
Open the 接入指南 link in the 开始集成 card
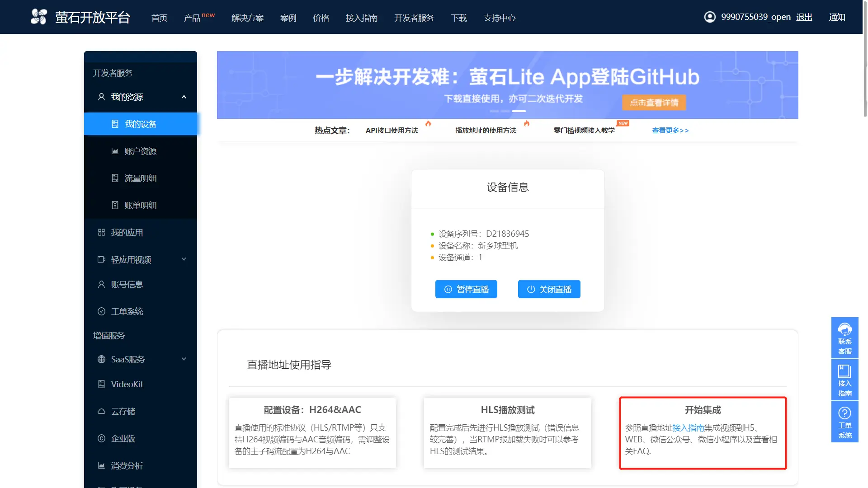click(x=688, y=427)
